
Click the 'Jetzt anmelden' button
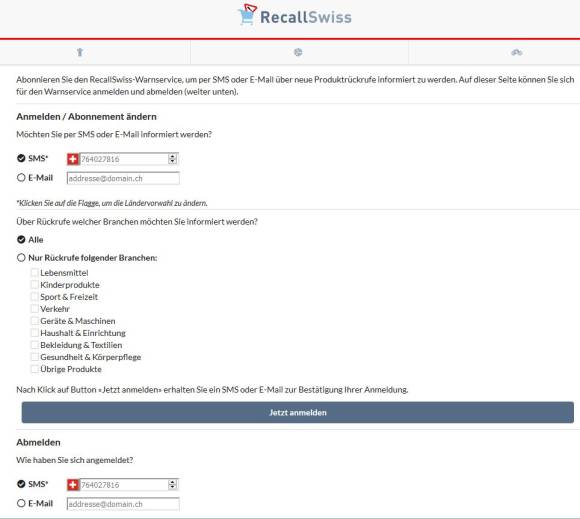[x=298, y=412]
